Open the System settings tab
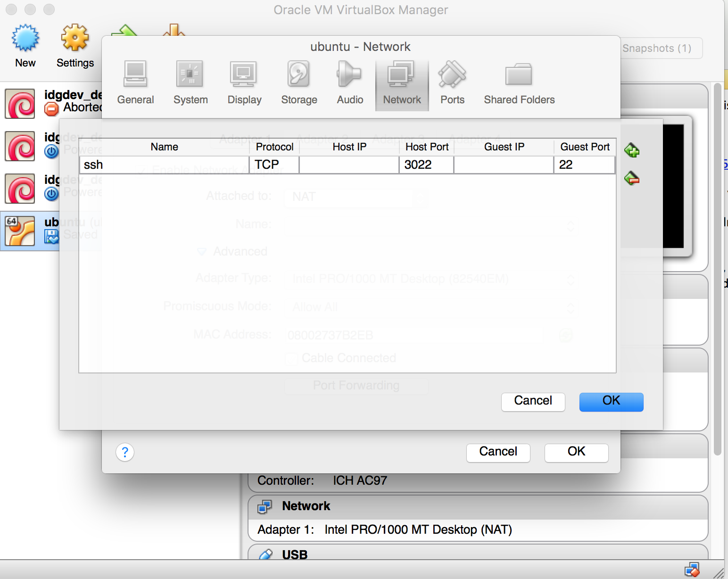The width and height of the screenshot is (728, 579). (190, 83)
